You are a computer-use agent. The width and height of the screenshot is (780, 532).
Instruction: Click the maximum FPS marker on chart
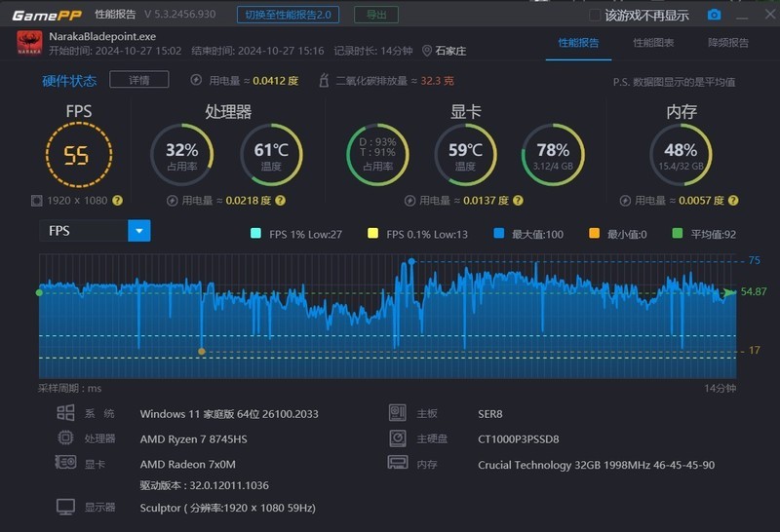coord(411,261)
